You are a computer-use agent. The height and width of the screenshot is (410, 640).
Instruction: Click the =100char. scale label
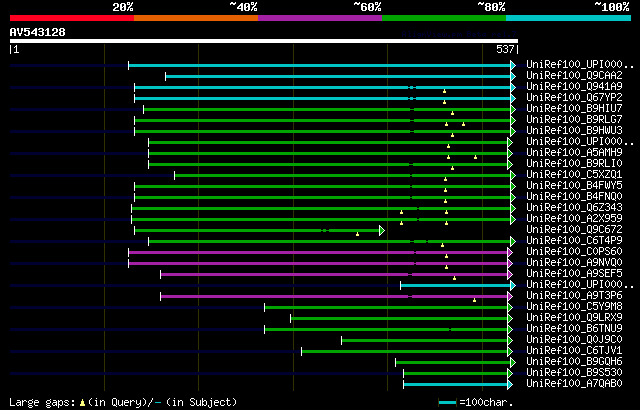point(486,403)
